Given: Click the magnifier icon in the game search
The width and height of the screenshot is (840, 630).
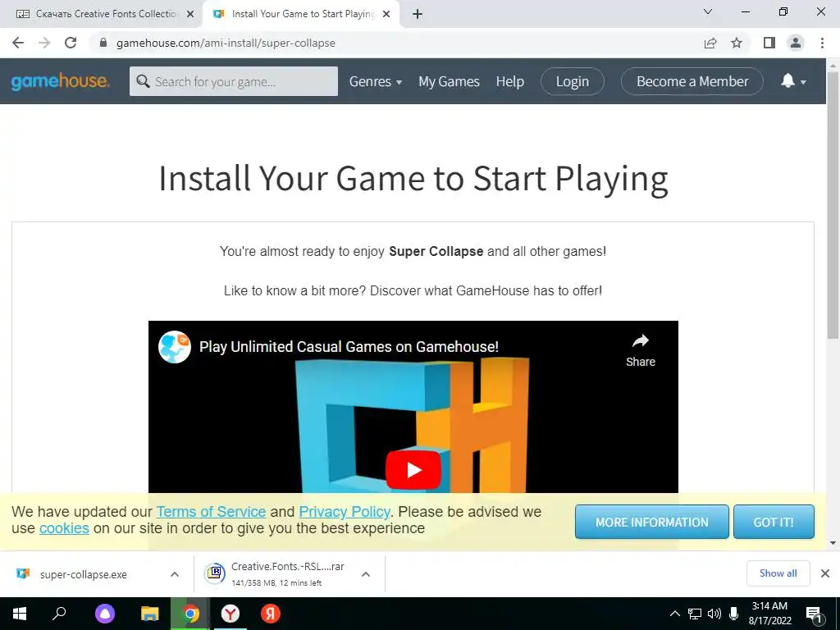Looking at the screenshot, I should coord(143,81).
